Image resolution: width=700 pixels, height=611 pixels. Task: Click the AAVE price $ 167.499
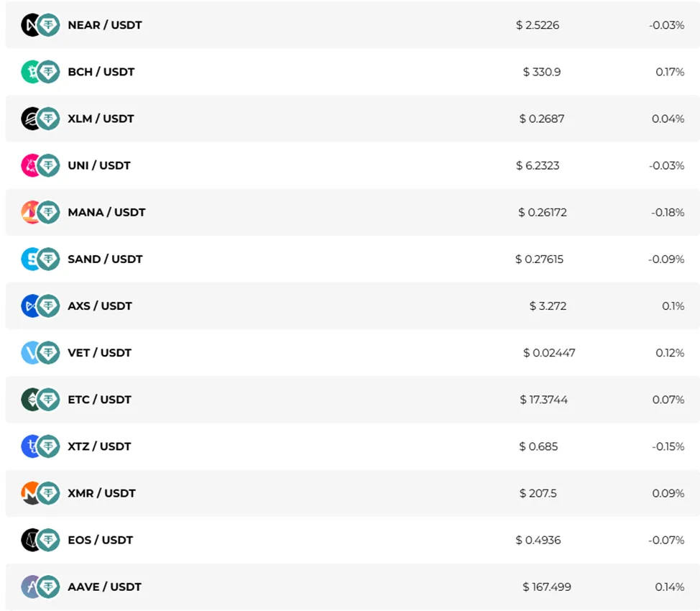(x=547, y=587)
